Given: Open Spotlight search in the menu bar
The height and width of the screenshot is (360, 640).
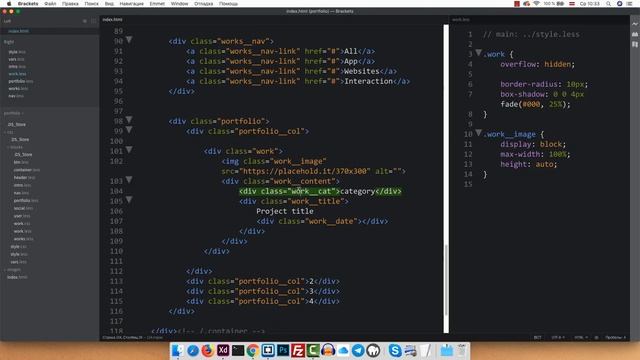Looking at the screenshot, I should (x=608, y=4).
